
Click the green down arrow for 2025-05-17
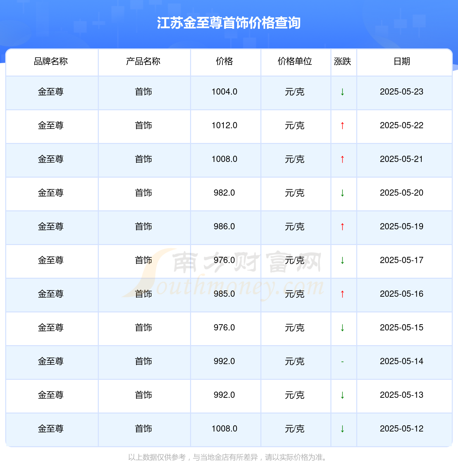tap(342, 260)
